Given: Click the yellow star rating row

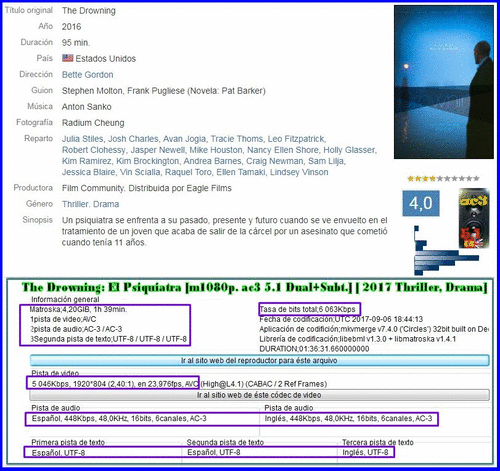Looking at the screenshot, I should click(x=443, y=179).
